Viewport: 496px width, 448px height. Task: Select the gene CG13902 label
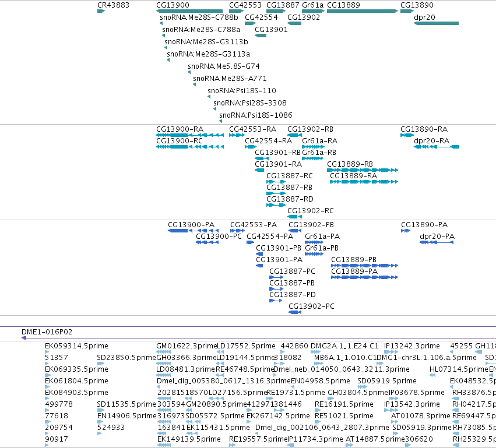click(304, 17)
